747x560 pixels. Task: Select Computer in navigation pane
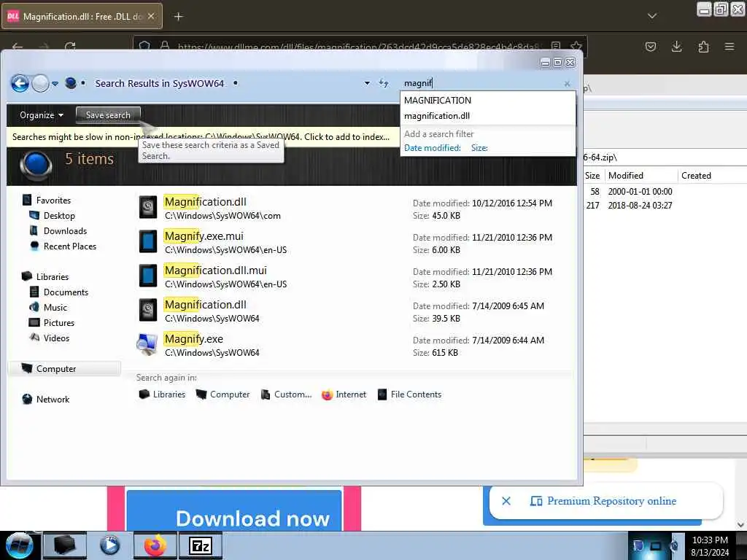(55, 368)
